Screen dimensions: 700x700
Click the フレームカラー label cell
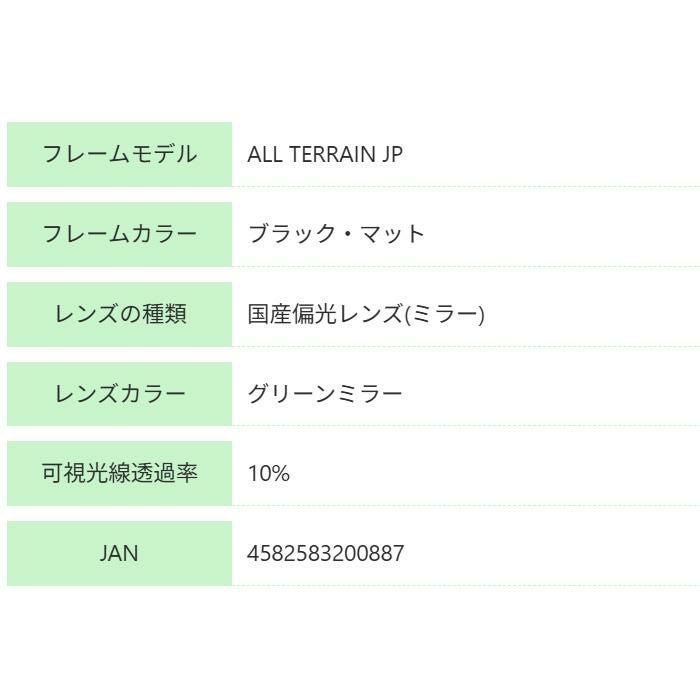[119, 234]
